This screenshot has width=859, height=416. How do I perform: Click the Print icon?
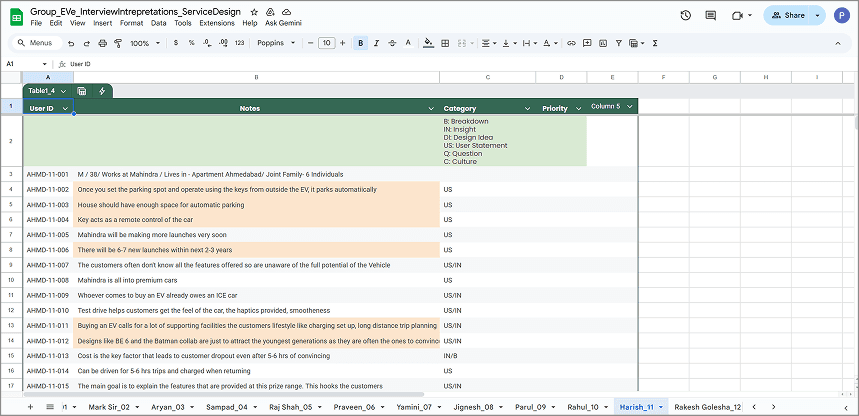102,44
